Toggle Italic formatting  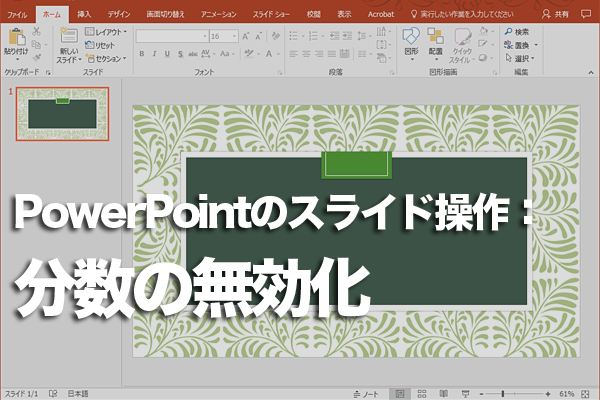[x=154, y=54]
